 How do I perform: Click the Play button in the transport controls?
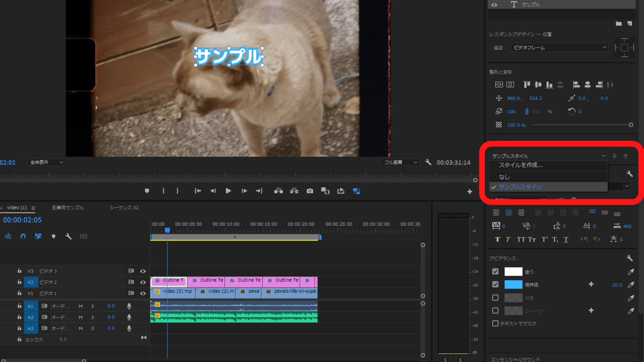click(x=228, y=191)
